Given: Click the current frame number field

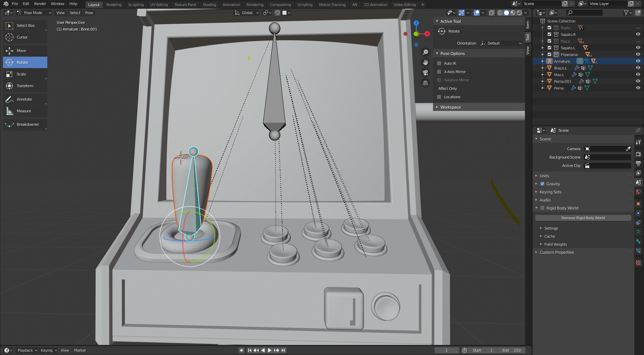Looking at the screenshot, I should [447, 350].
